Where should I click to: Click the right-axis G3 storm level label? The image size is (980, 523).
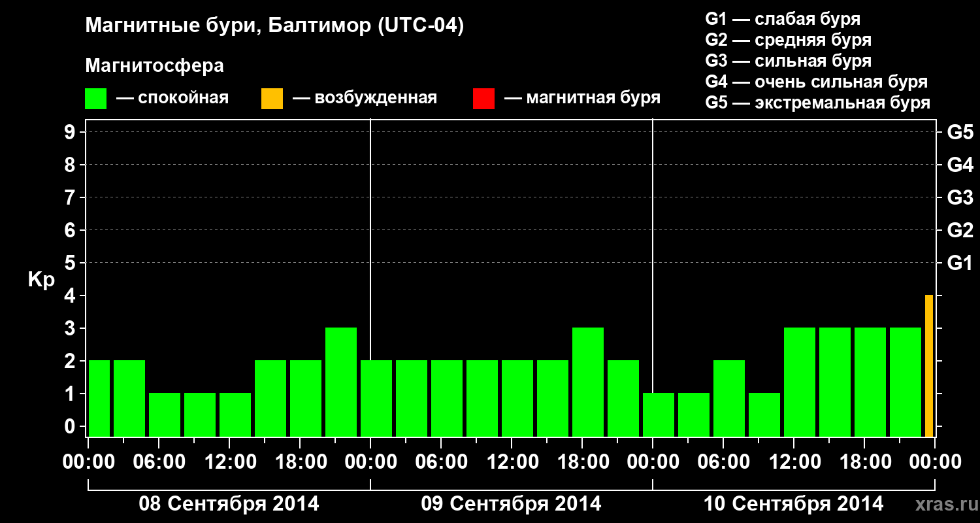tap(960, 197)
